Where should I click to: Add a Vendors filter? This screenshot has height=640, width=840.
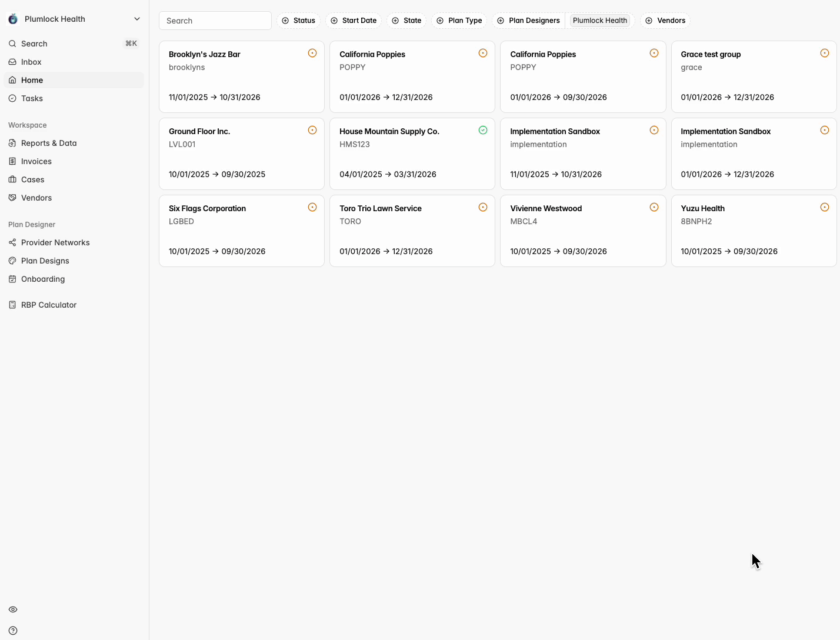tap(665, 21)
